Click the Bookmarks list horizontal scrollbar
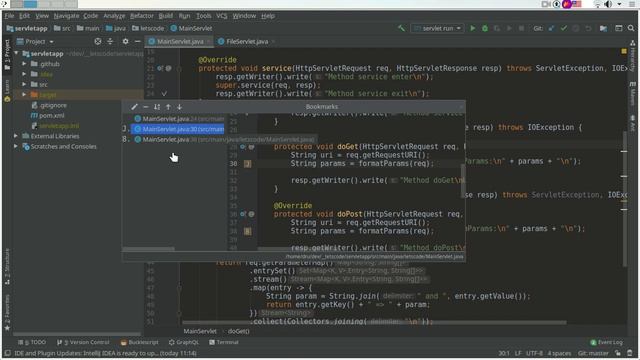Image resolution: width=640 pixels, height=360 pixels. coord(149,249)
